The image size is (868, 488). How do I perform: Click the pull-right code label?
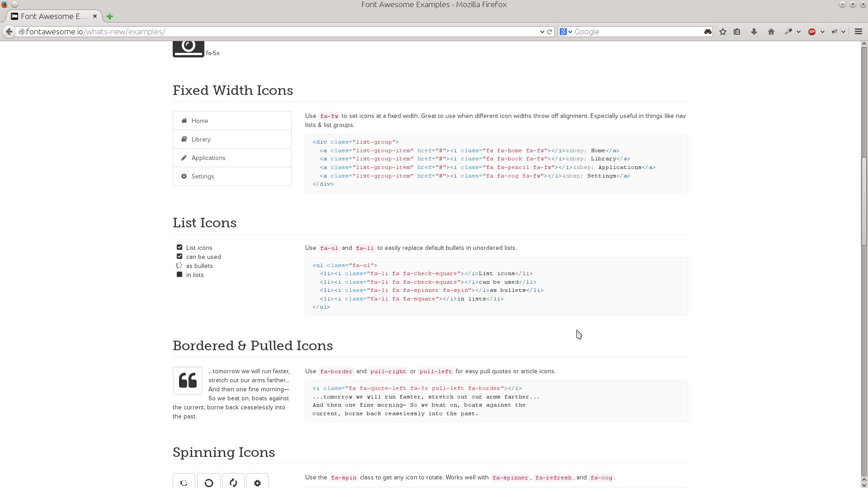click(388, 371)
